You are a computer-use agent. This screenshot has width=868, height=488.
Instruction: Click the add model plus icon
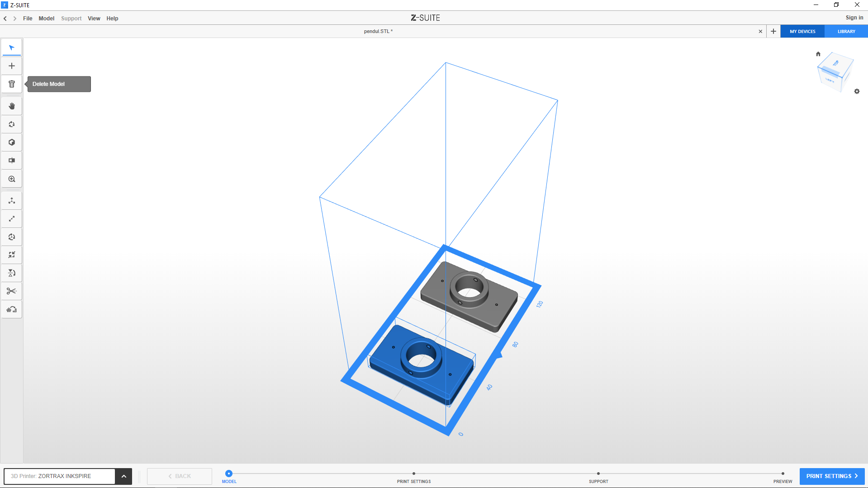tap(12, 66)
